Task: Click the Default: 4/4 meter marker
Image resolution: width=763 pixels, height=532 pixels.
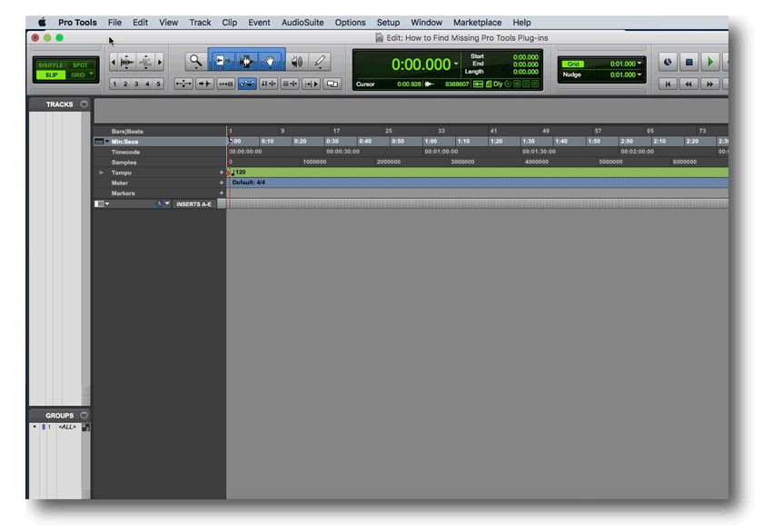Action: click(248, 182)
